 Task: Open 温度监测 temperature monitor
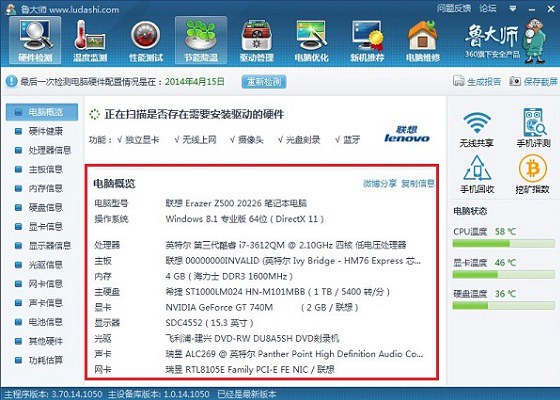click(90, 40)
